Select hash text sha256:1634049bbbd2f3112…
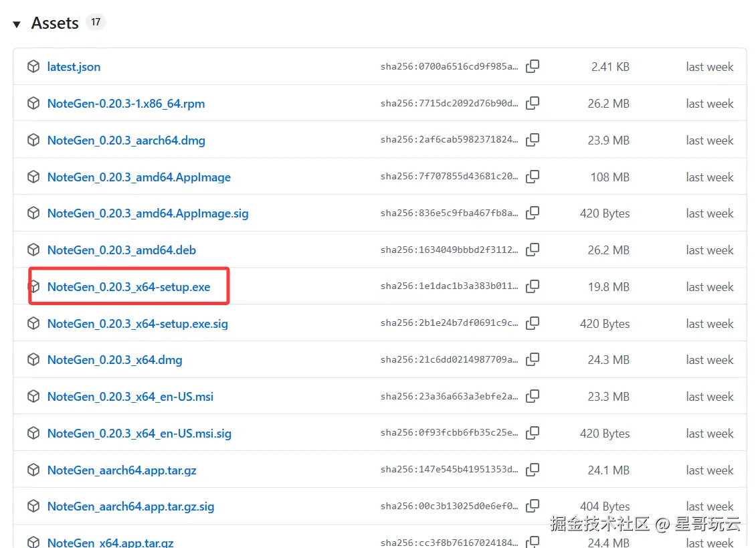The image size is (756, 548). [x=450, y=250]
